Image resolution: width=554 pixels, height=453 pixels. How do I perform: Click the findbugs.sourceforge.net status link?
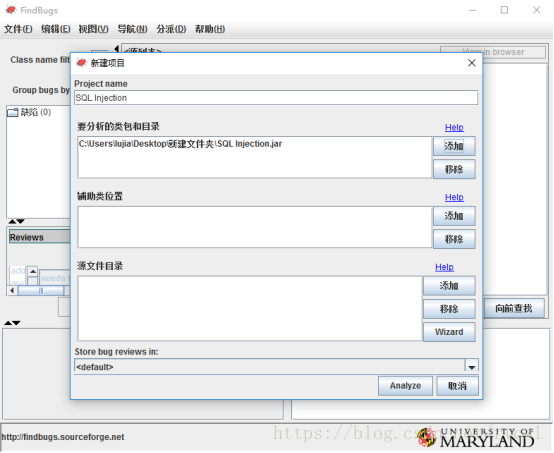[63, 437]
